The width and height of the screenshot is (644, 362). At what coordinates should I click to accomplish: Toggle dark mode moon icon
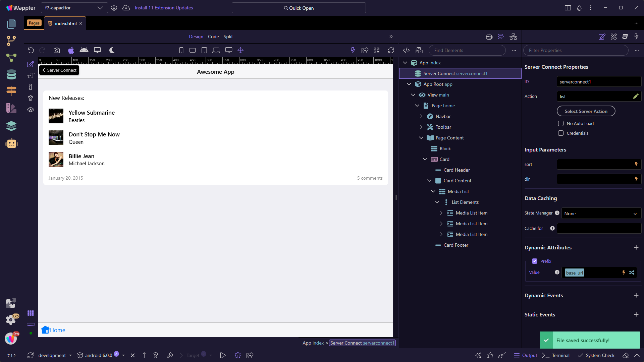(112, 50)
